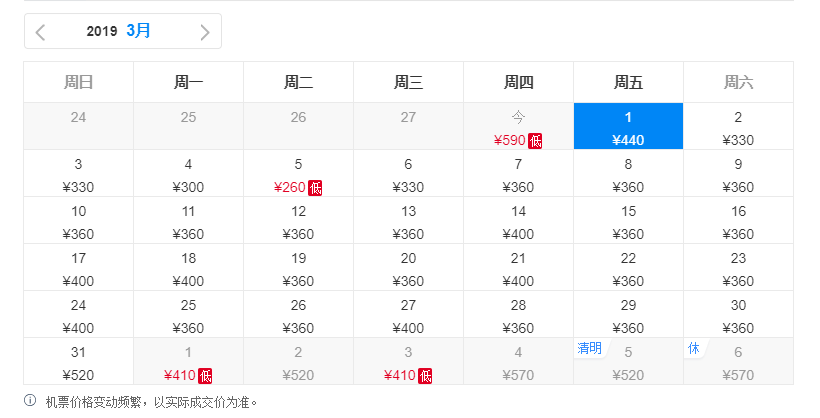Click the 清明 holiday tag on April 5
Viewport: 820px width, 418px height.
[x=589, y=348]
